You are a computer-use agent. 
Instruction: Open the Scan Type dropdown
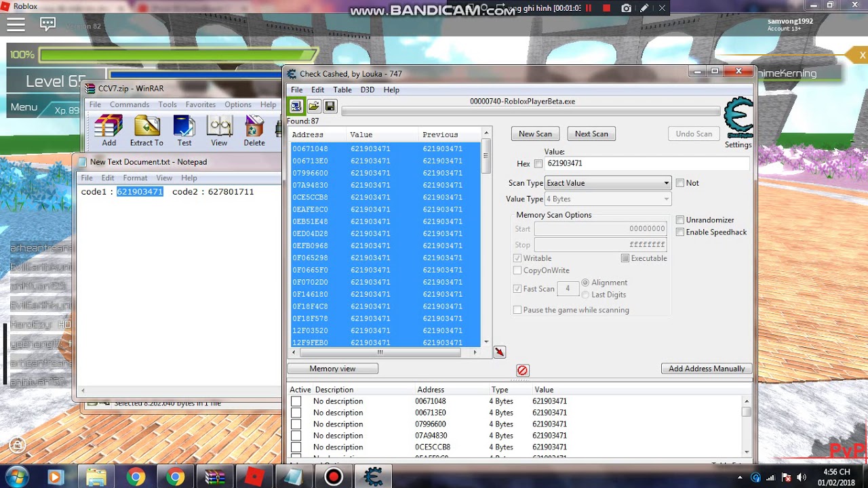coord(608,183)
